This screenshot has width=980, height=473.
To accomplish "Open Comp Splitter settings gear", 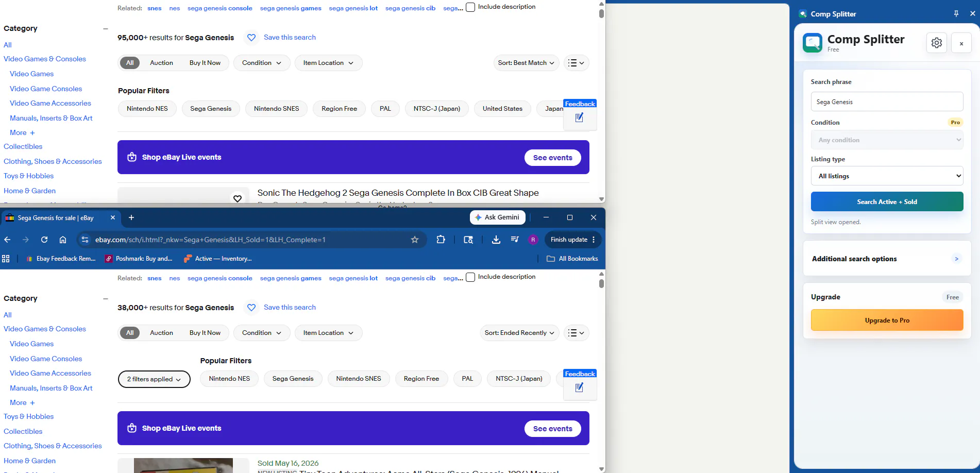I will click(937, 43).
